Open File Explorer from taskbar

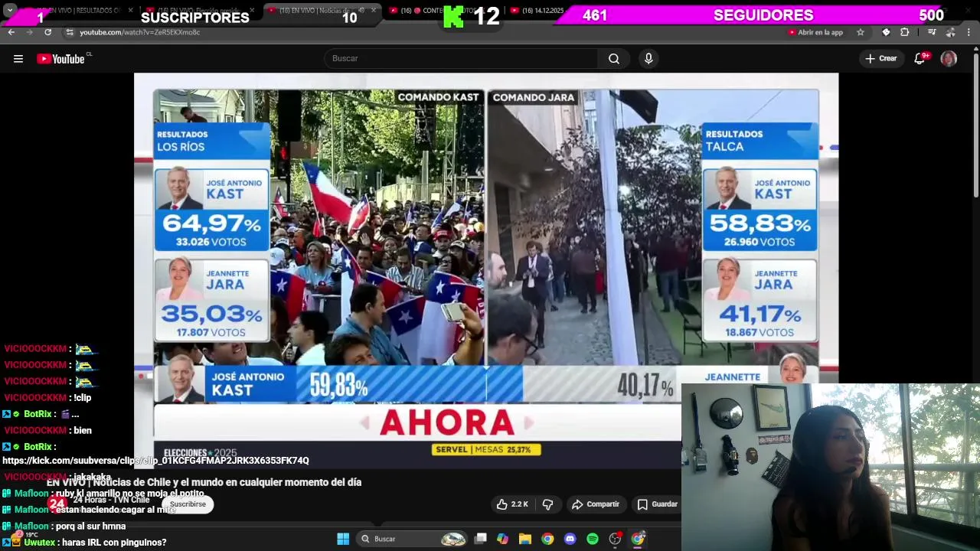(525, 539)
